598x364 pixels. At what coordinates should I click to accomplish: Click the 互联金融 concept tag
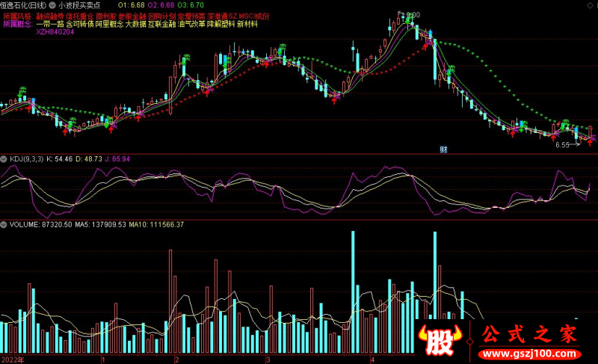coord(162,24)
